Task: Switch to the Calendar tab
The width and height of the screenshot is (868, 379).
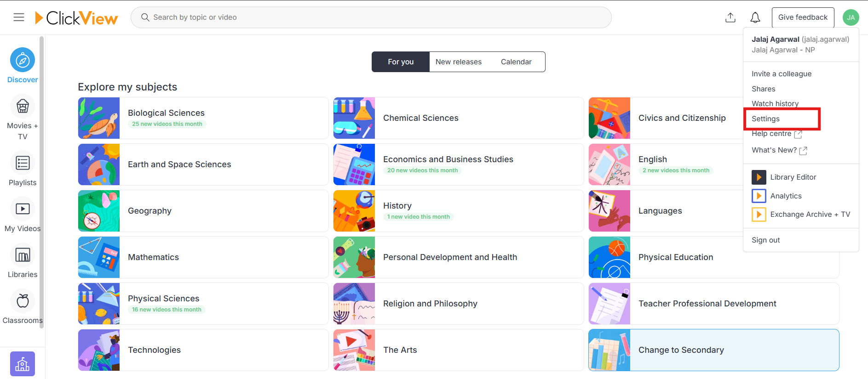Action: [x=516, y=62]
